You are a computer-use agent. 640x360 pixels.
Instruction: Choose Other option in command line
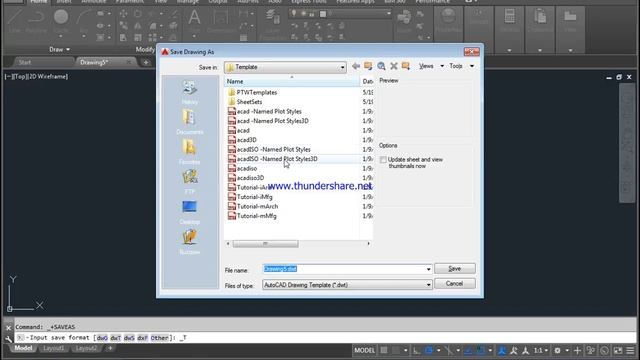tap(159, 338)
